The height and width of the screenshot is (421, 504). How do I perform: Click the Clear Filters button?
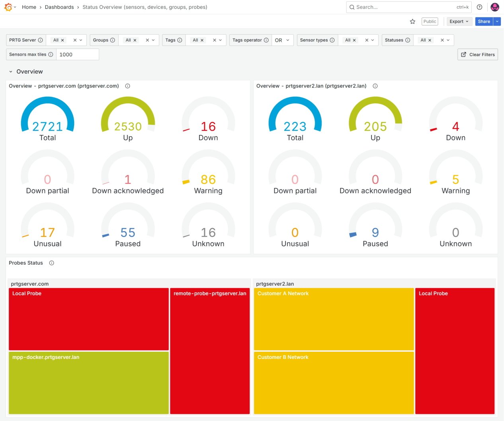477,54
